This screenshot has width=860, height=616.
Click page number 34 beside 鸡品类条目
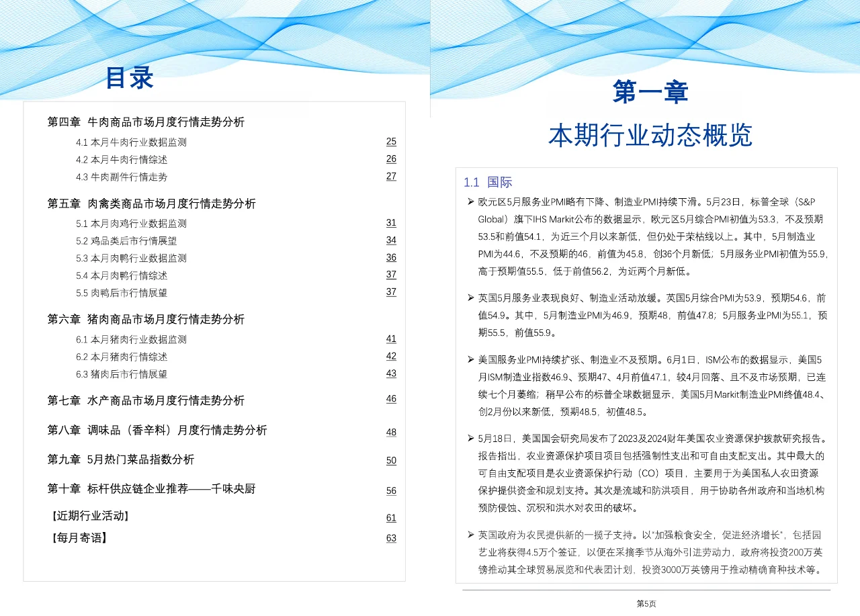pyautogui.click(x=391, y=240)
